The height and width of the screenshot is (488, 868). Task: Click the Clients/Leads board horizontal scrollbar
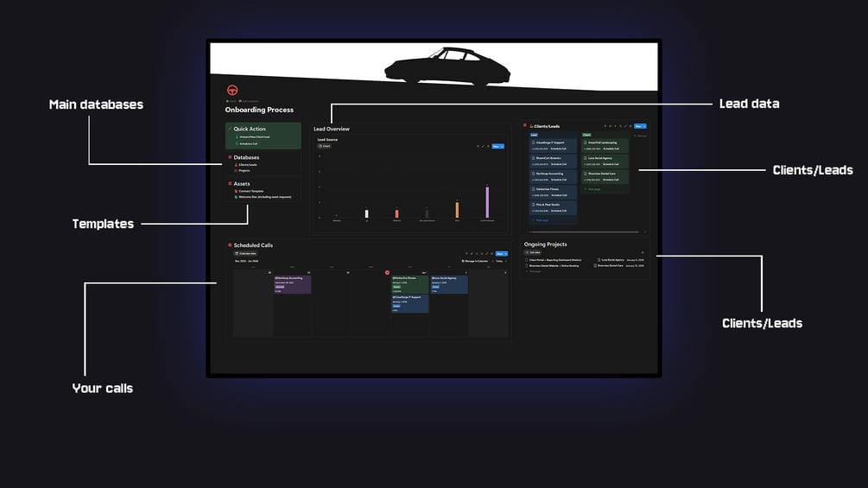tap(584, 231)
